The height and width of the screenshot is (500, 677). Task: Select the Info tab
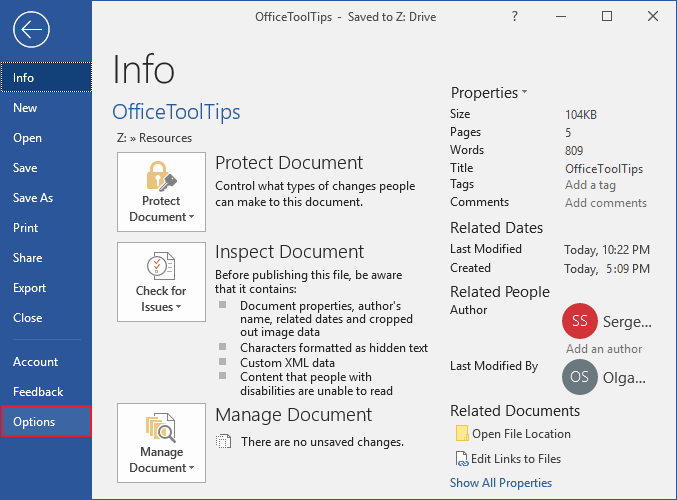[x=46, y=77]
